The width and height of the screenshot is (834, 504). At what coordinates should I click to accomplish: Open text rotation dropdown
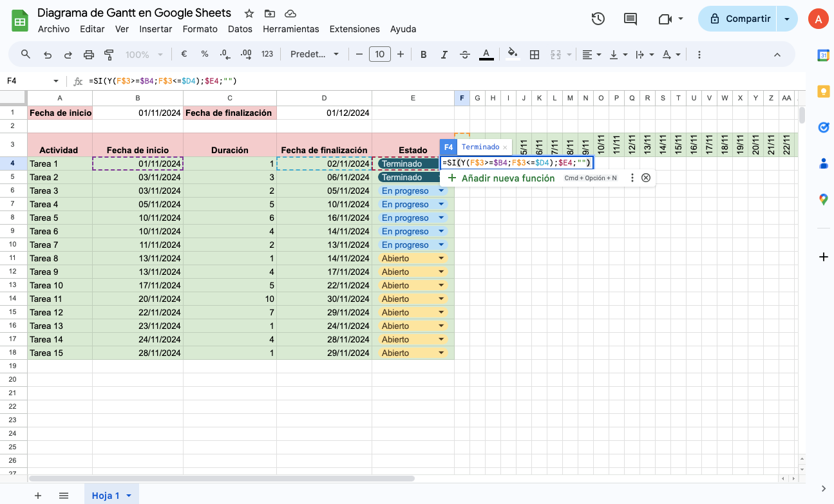pyautogui.click(x=671, y=55)
